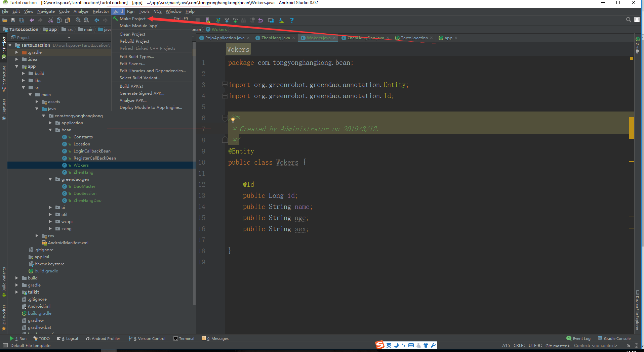
Task: Open the SDK Manager download icon
Action: (281, 20)
